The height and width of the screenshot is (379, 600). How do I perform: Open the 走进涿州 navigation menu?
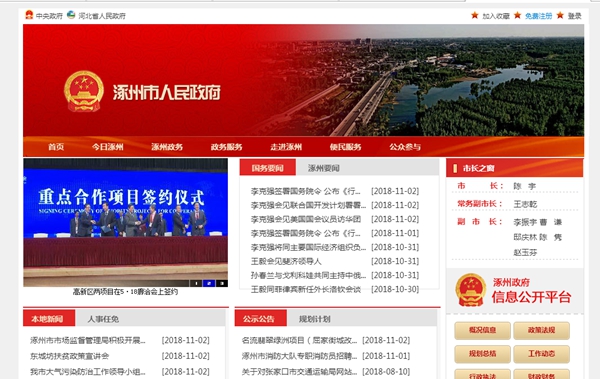286,147
